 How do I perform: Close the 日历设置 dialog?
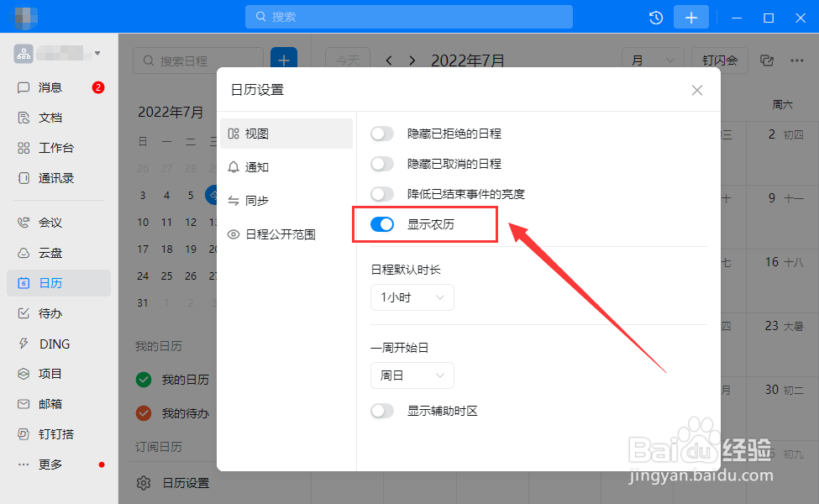[696, 91]
